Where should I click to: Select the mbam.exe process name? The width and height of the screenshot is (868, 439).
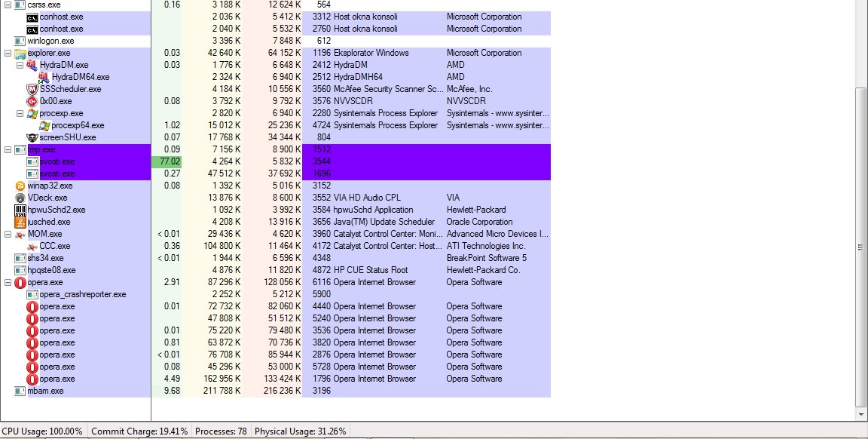45,391
